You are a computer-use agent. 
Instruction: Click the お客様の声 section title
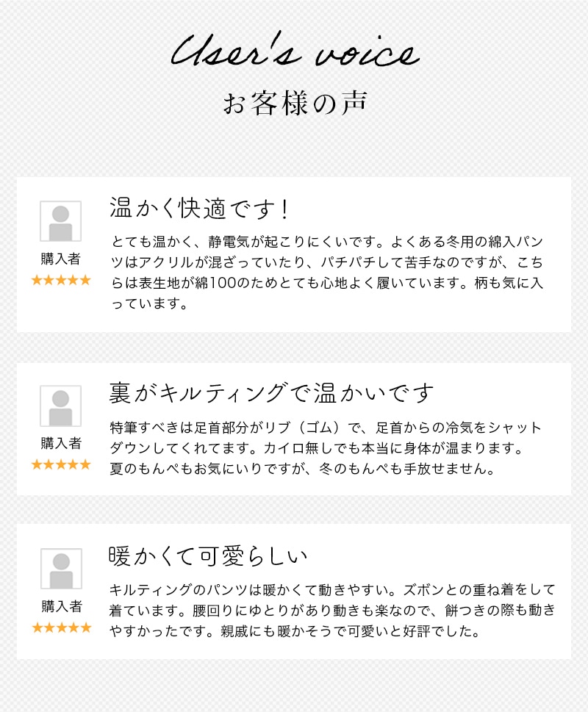[x=294, y=104]
